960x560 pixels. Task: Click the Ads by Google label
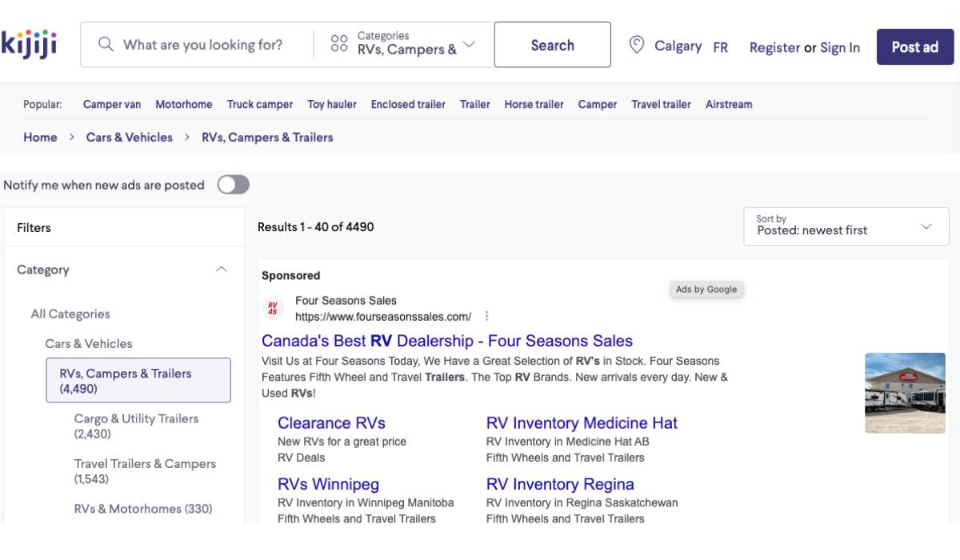pyautogui.click(x=706, y=290)
